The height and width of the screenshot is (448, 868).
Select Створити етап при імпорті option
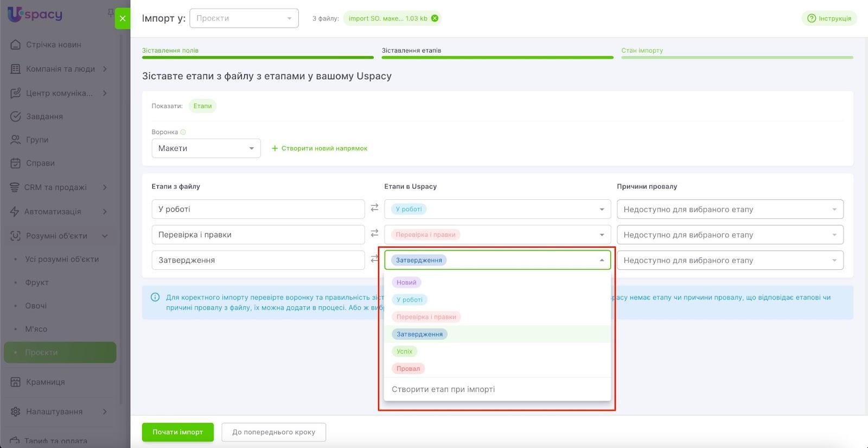443,389
